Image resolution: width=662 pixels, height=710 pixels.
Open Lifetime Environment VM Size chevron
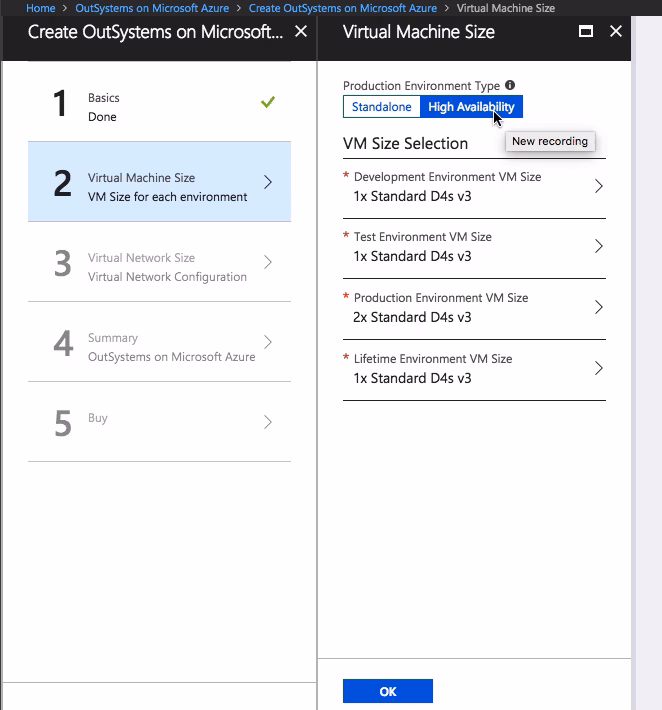[599, 368]
